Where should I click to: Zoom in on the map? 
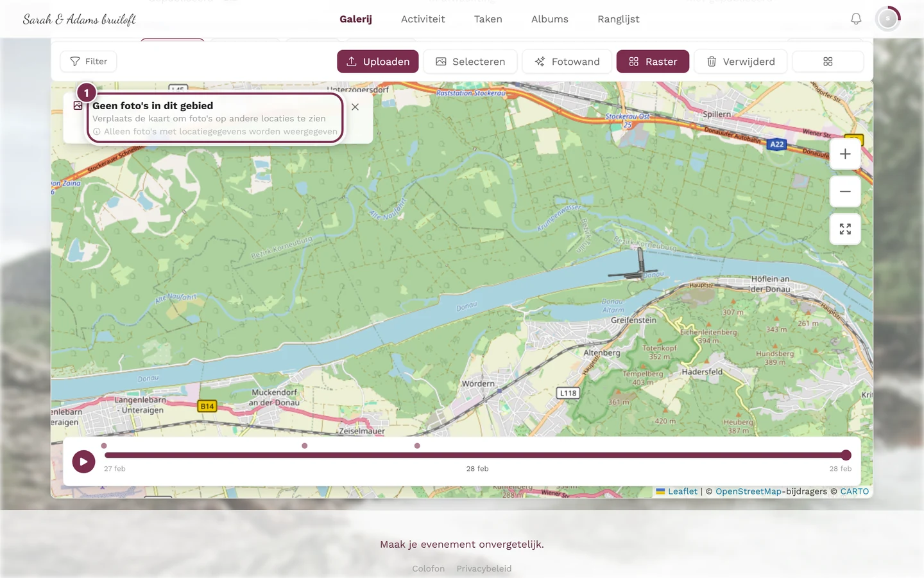[845, 154]
